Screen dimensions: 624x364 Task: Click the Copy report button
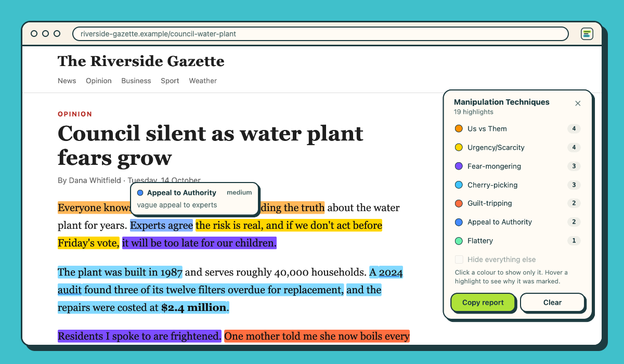(x=483, y=303)
